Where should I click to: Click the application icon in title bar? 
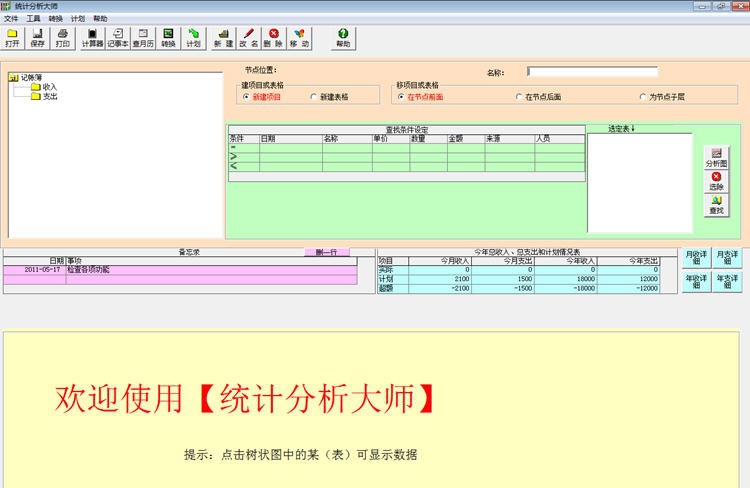[6, 6]
